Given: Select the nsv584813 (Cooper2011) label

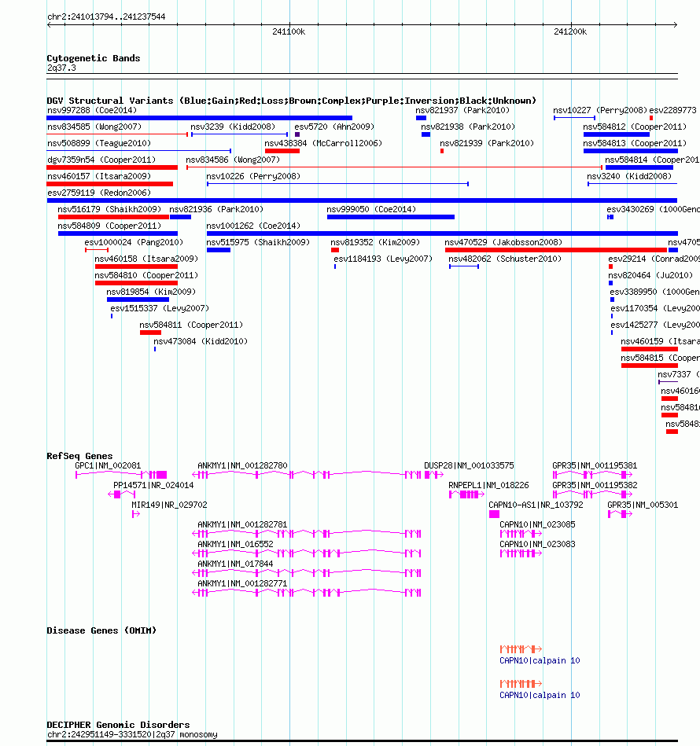Looking at the screenshot, I should pyautogui.click(x=635, y=143).
